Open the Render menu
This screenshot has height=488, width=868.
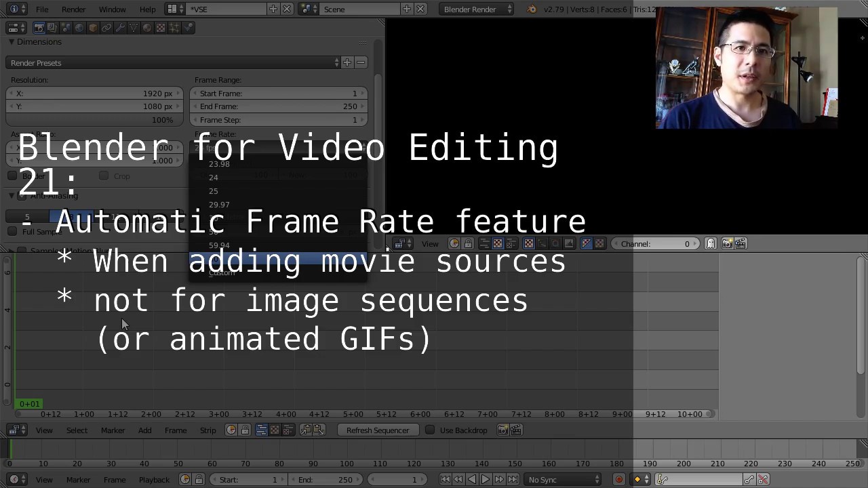73,9
